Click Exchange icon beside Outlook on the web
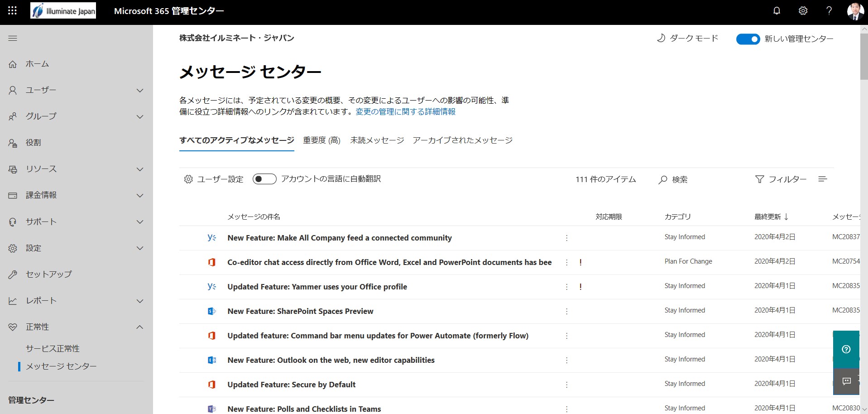The width and height of the screenshot is (868, 414). 211,360
